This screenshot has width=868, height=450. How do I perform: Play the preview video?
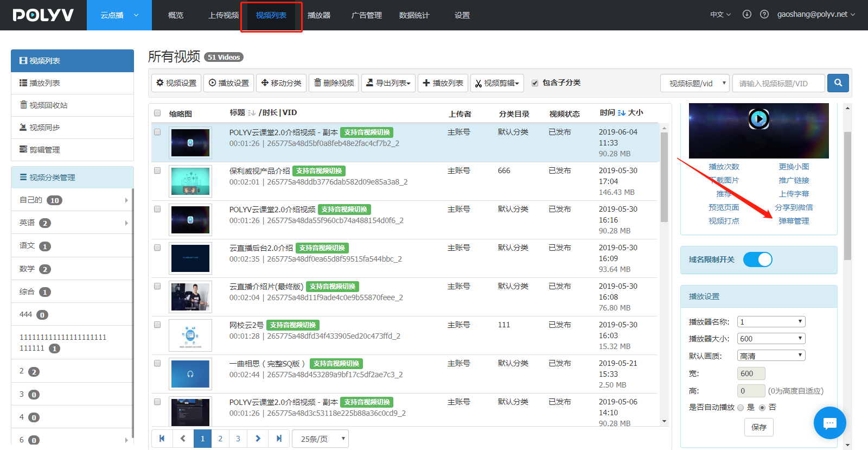click(x=759, y=119)
